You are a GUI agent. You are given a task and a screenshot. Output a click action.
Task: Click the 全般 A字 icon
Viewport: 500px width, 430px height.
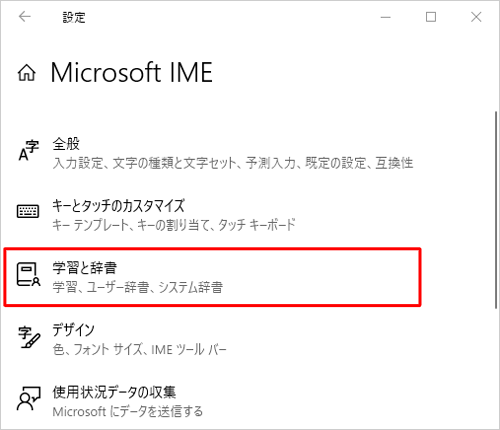point(28,151)
